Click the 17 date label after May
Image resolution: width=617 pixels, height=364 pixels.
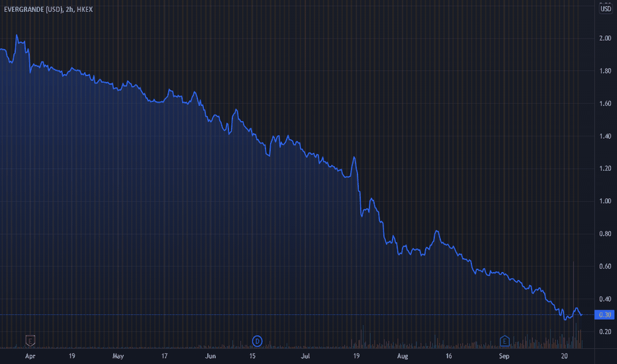click(x=164, y=356)
